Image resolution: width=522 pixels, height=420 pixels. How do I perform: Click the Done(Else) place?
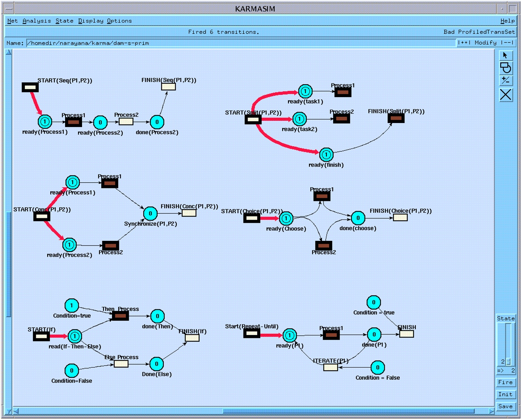[157, 364]
